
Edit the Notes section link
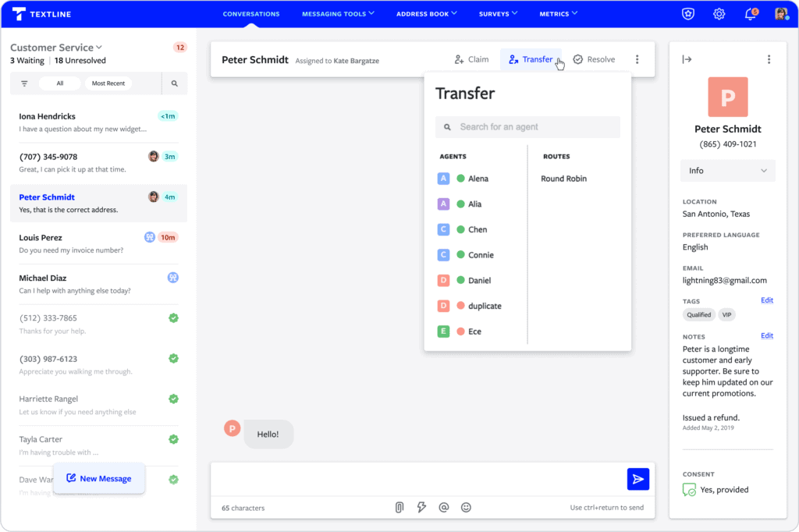pos(766,335)
